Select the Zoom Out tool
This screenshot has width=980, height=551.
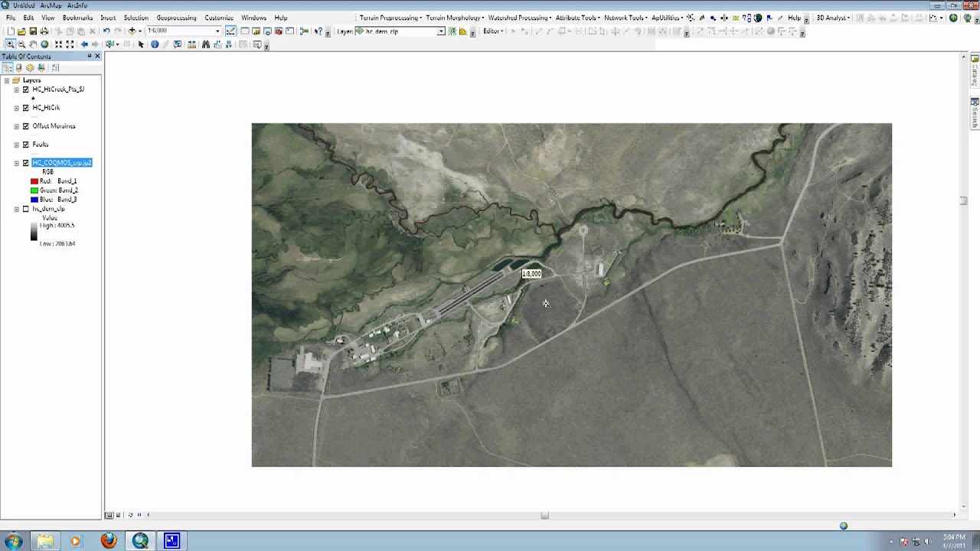(x=21, y=44)
